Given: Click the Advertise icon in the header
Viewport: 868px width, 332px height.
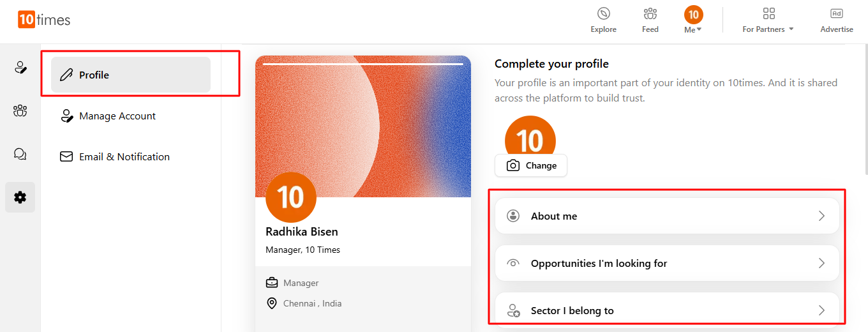Looking at the screenshot, I should pyautogui.click(x=836, y=14).
